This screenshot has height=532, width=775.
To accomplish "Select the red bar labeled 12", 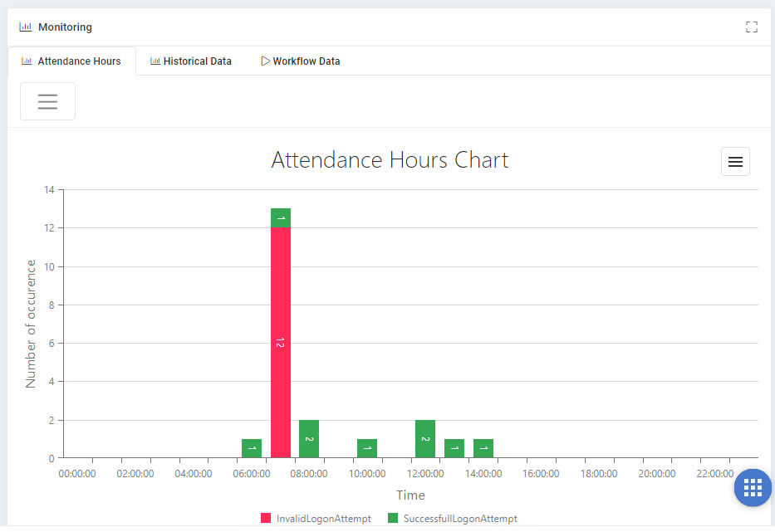I will pyautogui.click(x=281, y=342).
